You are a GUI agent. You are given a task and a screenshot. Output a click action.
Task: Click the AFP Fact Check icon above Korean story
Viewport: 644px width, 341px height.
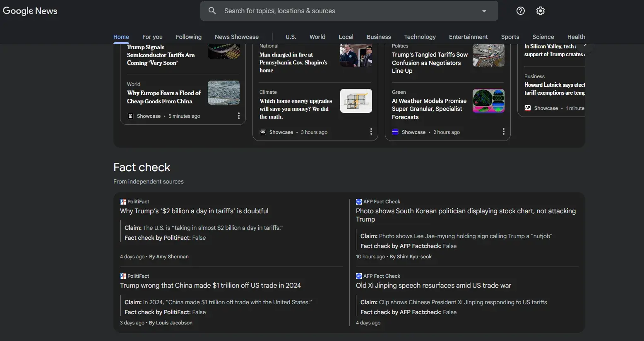[x=359, y=202]
